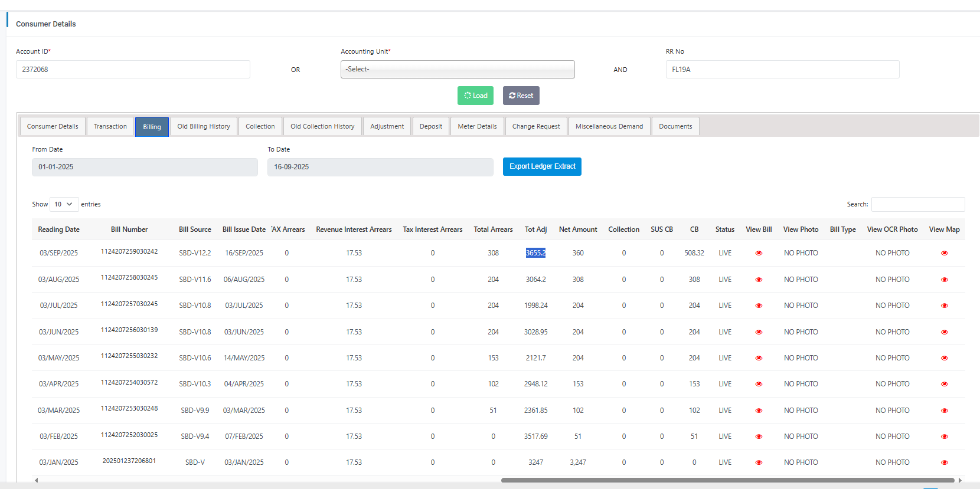The height and width of the screenshot is (489, 980).
Task: Sort table by Reading Date column header
Action: point(58,229)
